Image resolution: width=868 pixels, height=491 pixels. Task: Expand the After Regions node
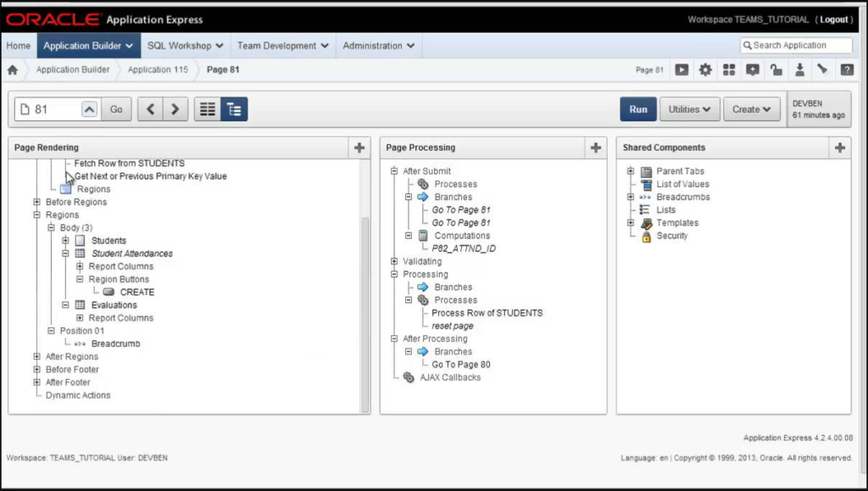coord(36,356)
